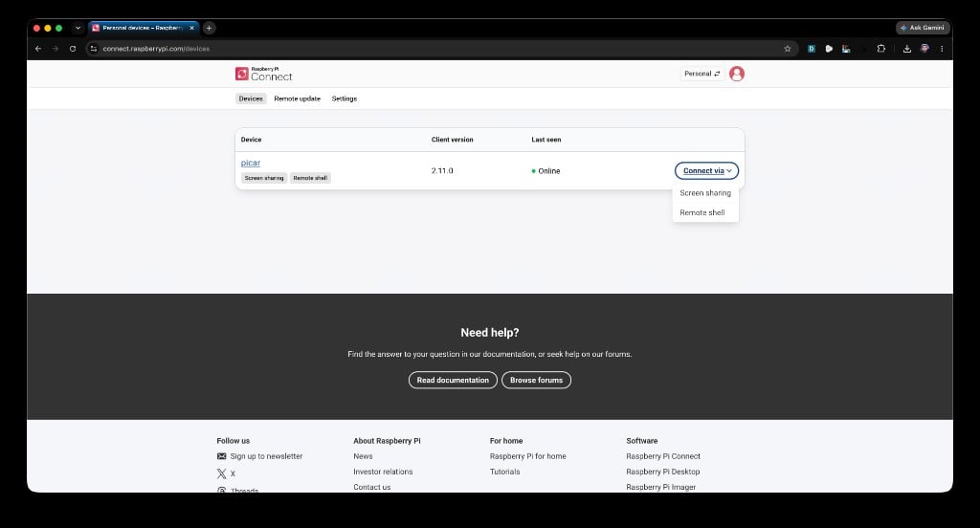Click the site information icon in address bar
The height and width of the screenshot is (528, 980).
point(93,49)
